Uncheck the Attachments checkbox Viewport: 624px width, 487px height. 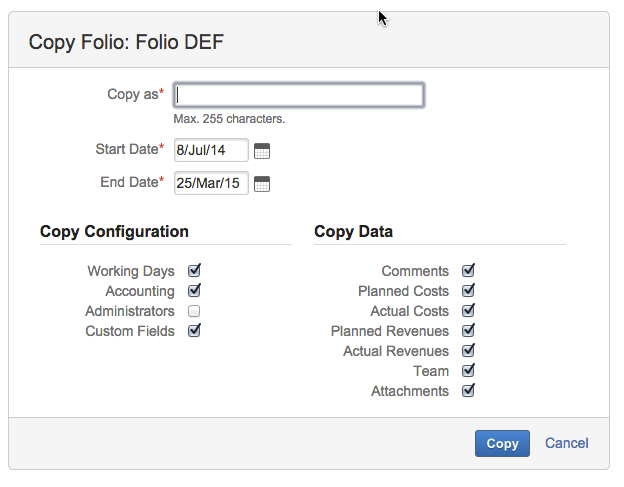tap(468, 391)
